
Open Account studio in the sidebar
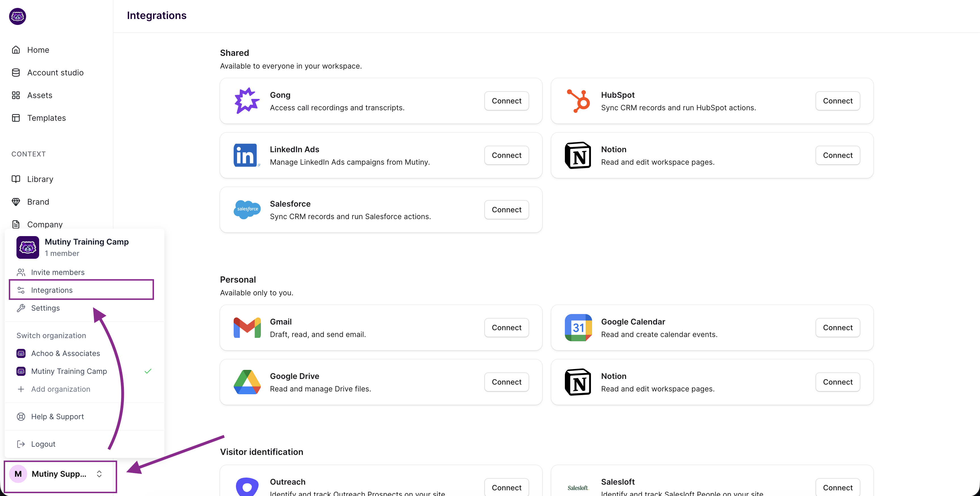(48, 73)
